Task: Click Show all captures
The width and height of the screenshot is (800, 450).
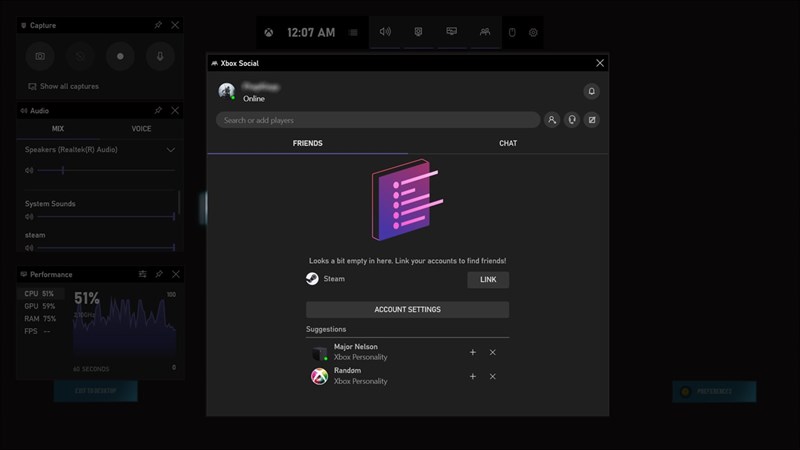Action: 64,86
